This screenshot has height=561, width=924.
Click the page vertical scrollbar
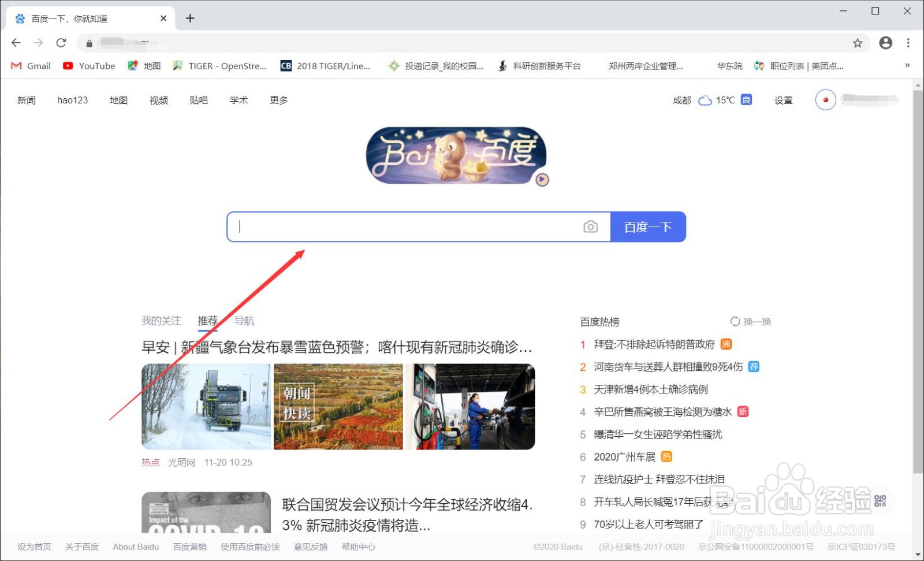tap(918, 282)
